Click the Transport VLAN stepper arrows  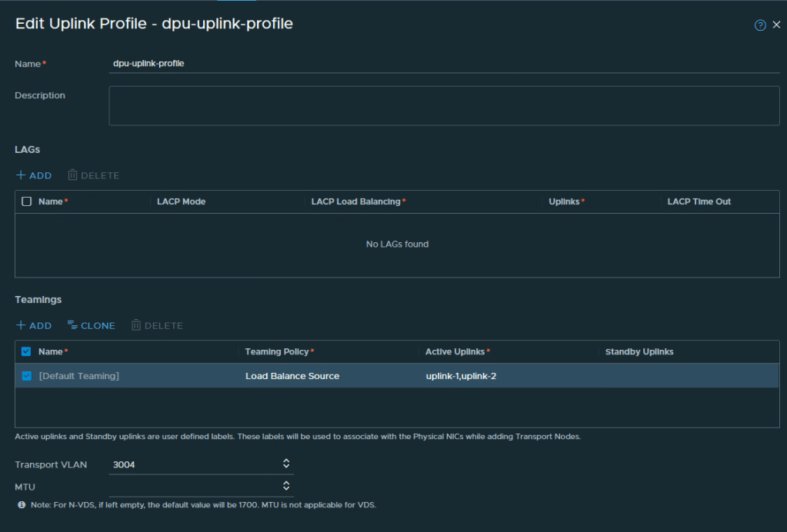(286, 464)
